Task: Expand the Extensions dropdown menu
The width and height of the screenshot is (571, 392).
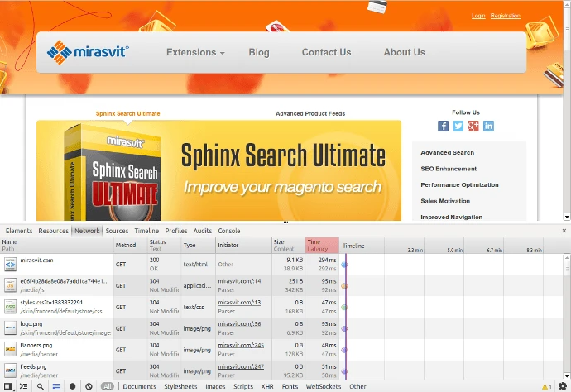Action: [x=195, y=52]
